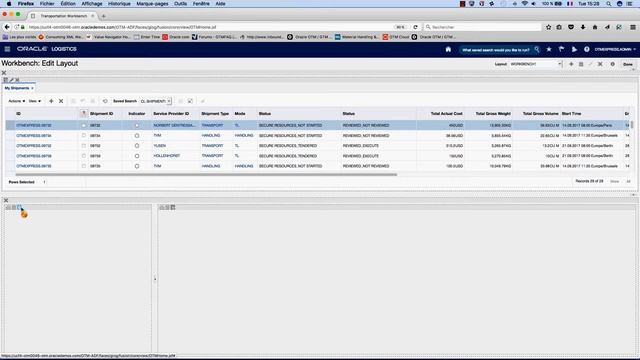Close the My Shipments tab

pyautogui.click(x=32, y=88)
